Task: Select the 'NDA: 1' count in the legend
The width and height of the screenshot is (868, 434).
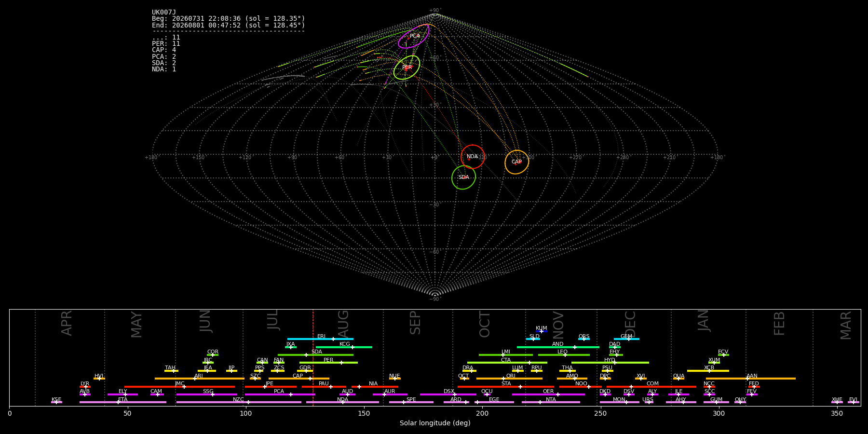Action: pyautogui.click(x=164, y=69)
